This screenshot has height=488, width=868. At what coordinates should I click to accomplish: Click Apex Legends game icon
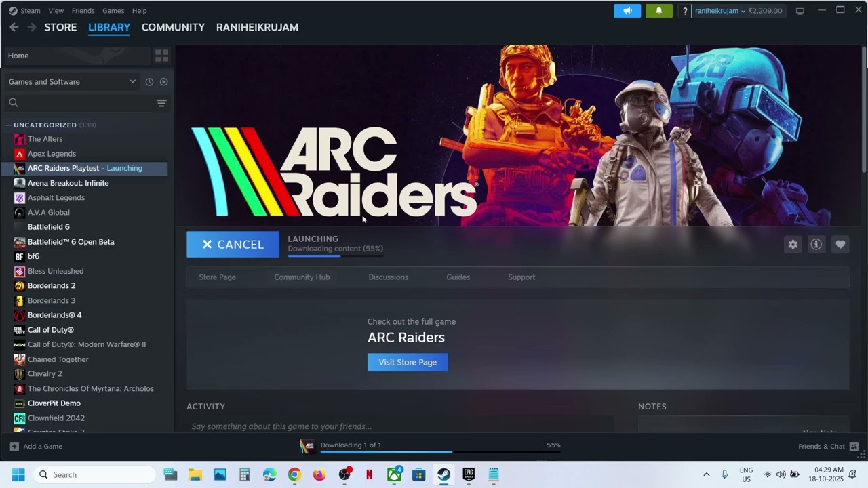pyautogui.click(x=20, y=154)
